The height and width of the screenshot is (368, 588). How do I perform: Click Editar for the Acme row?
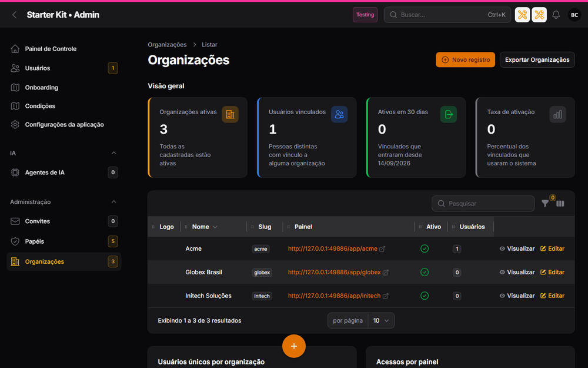(552, 248)
